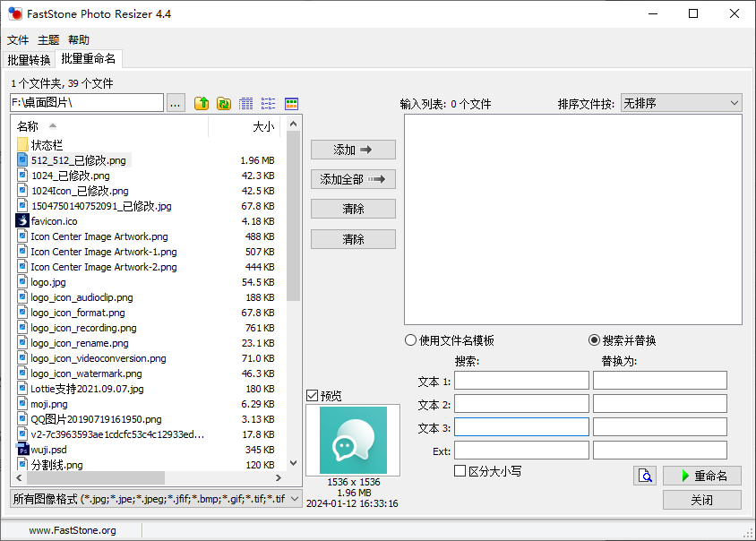This screenshot has height=541, width=756.
Task: Open the image format filter dropdown
Action: (x=156, y=499)
